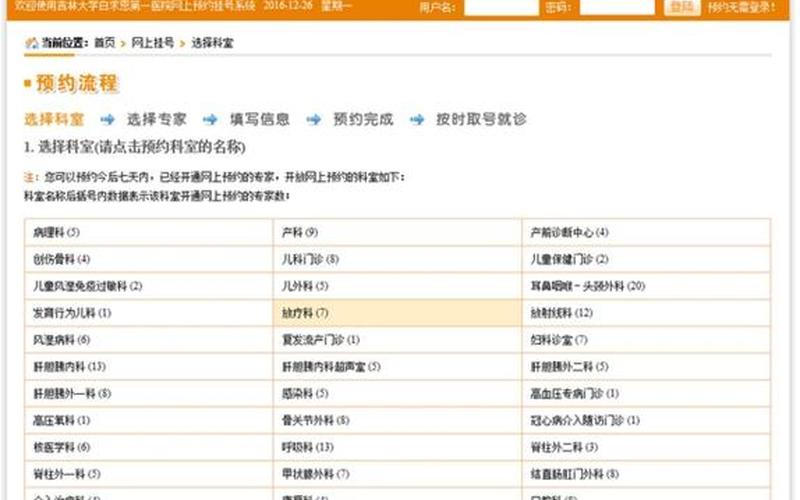This screenshot has width=800, height=500.
Task: Click the 预约无需登录 notice text
Action: pos(742,7)
